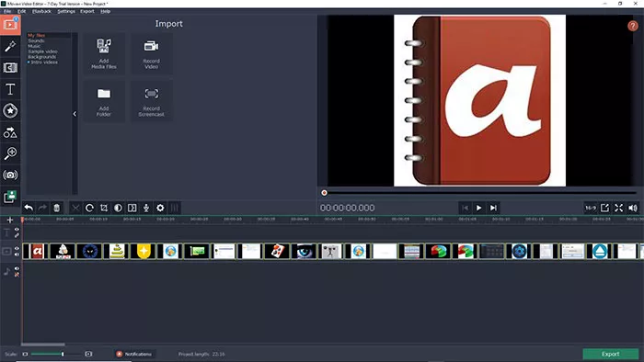This screenshot has width=644, height=362.
Task: Click the green Export button
Action: (x=610, y=354)
